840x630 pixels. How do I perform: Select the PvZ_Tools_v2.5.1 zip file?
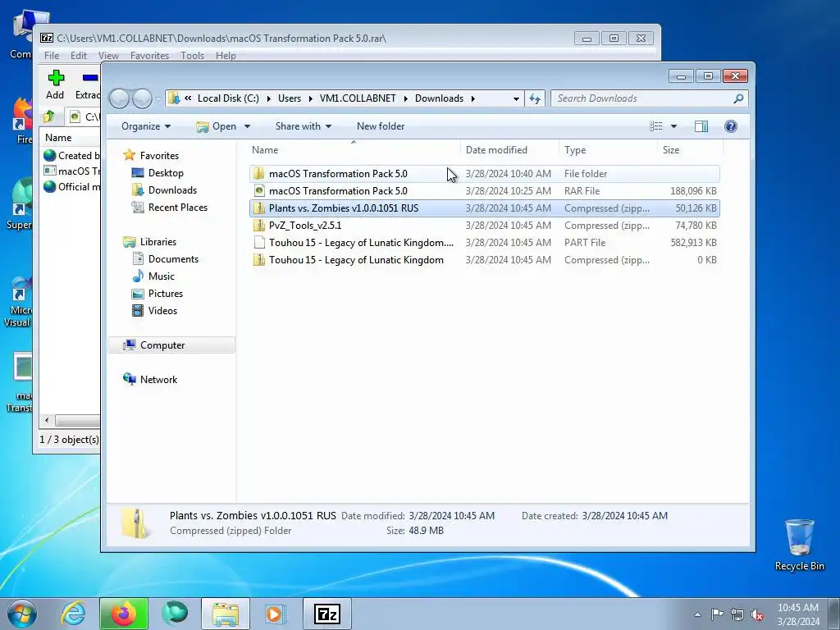tap(484, 226)
